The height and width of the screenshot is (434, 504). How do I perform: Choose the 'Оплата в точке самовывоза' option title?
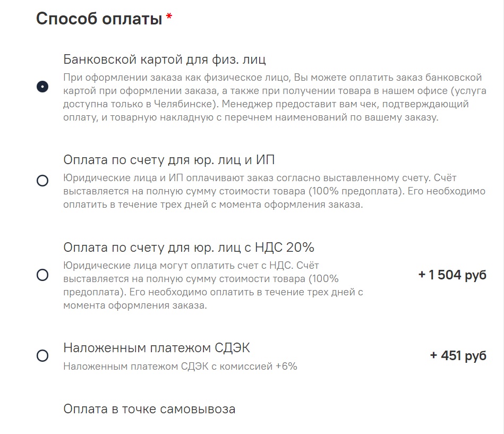[x=149, y=409]
